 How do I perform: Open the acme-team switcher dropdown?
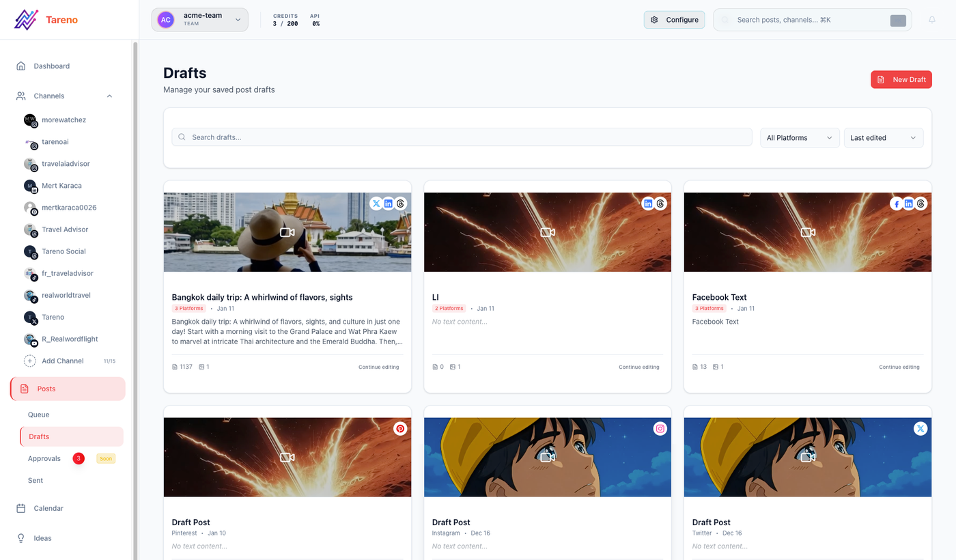pos(200,20)
